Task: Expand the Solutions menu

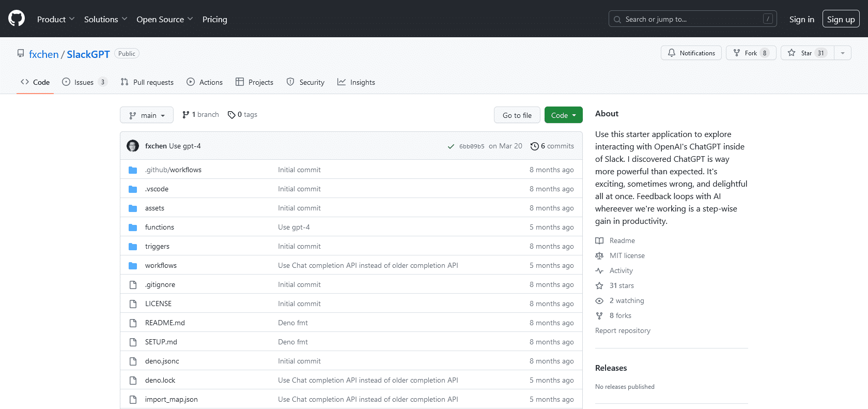Action: coord(105,19)
